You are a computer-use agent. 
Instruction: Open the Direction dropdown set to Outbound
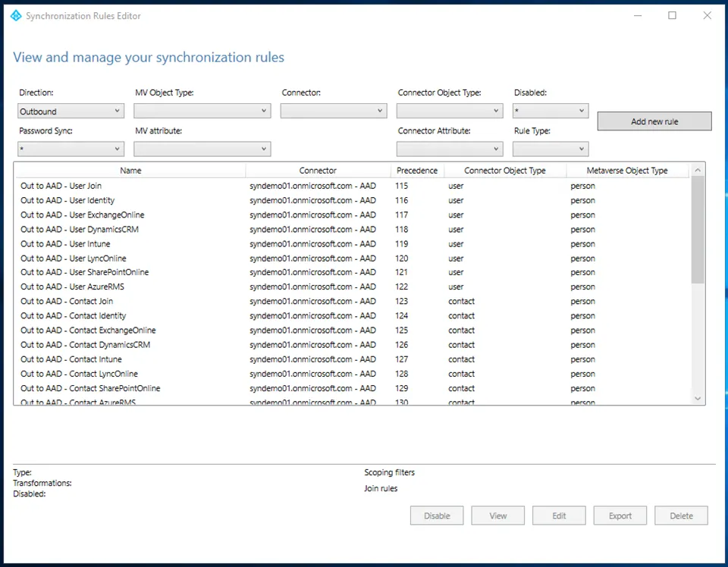(71, 111)
